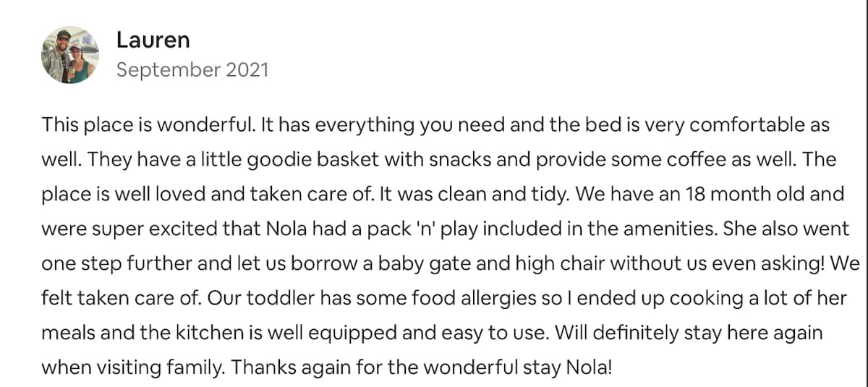This screenshot has width=868, height=387.
Task: Open Lauren's round profile photo
Action: [69, 54]
